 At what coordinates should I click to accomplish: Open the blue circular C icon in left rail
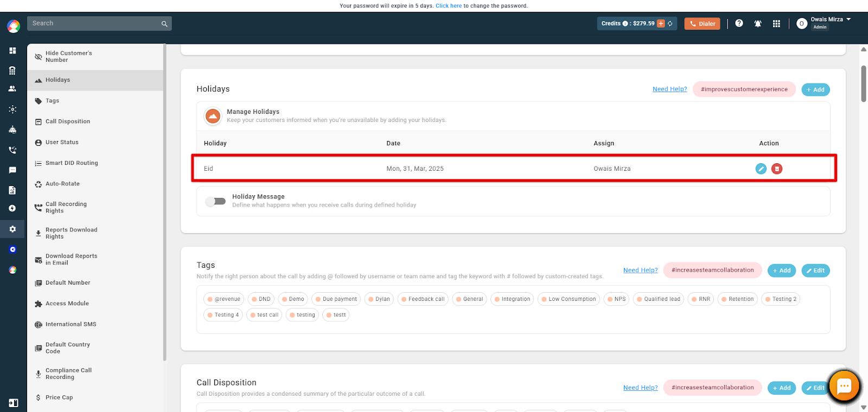tap(12, 249)
